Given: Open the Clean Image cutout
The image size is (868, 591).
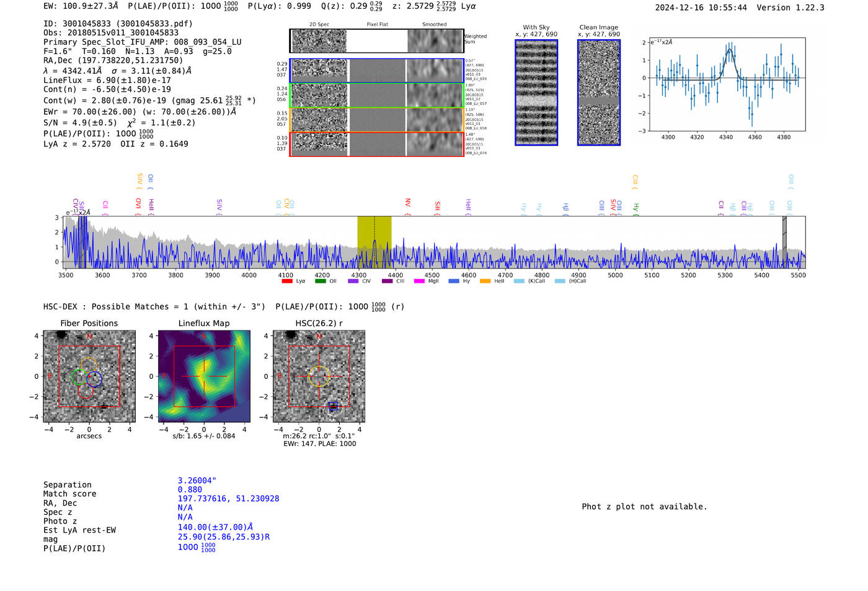Looking at the screenshot, I should (x=599, y=92).
